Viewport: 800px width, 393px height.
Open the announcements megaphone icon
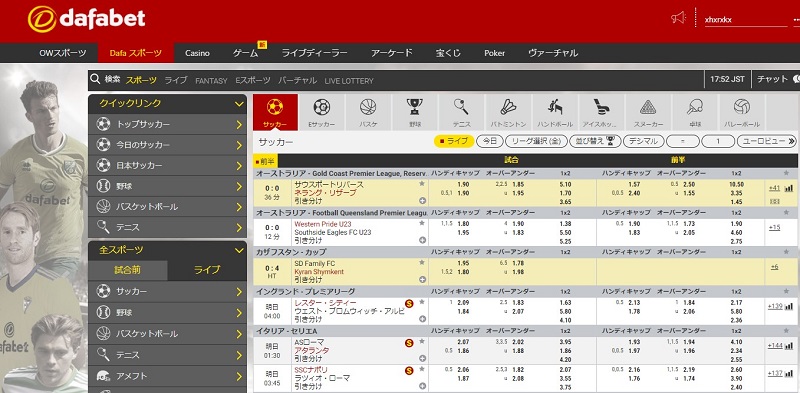(678, 18)
